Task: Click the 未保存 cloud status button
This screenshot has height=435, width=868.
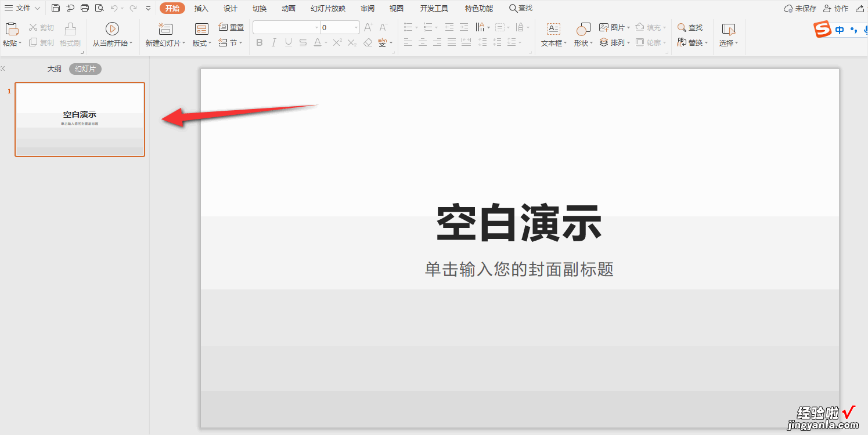Action: pyautogui.click(x=800, y=8)
